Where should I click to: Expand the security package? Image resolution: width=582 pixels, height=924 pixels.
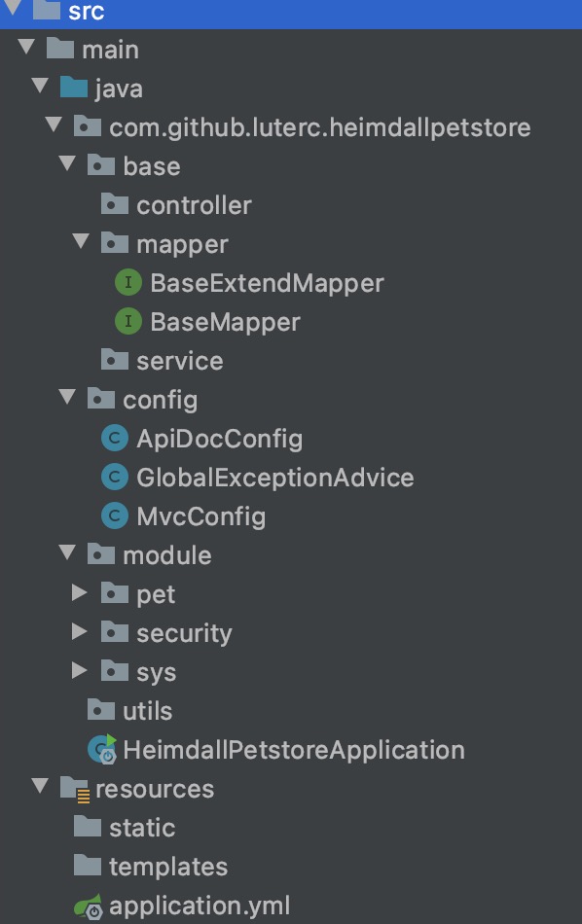coord(79,631)
